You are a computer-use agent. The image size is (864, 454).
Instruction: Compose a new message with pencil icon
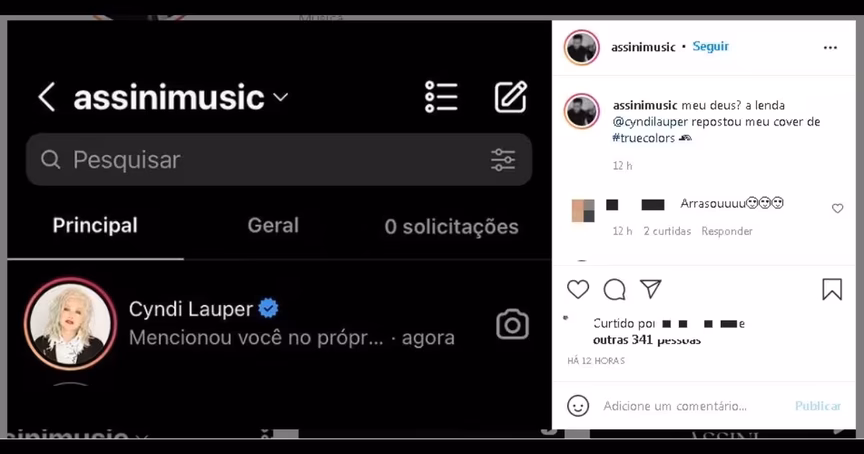[511, 97]
